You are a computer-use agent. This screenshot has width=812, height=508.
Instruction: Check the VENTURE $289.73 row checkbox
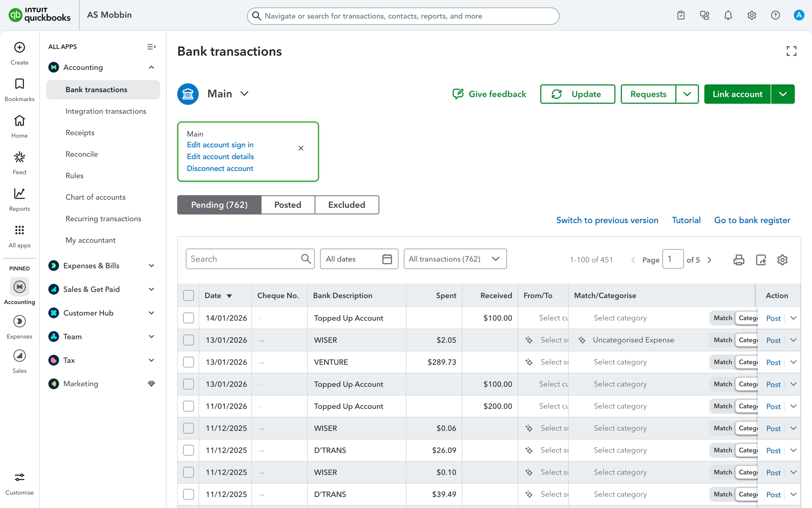tap(189, 362)
